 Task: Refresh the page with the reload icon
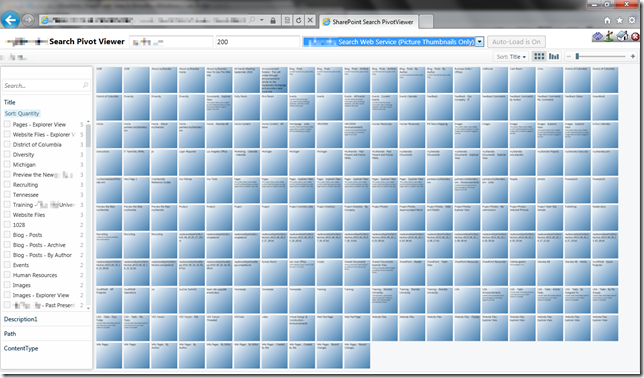click(x=299, y=20)
